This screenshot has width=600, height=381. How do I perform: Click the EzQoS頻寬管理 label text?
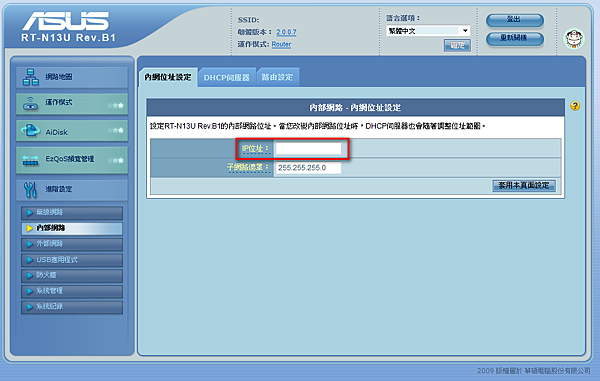click(x=70, y=159)
